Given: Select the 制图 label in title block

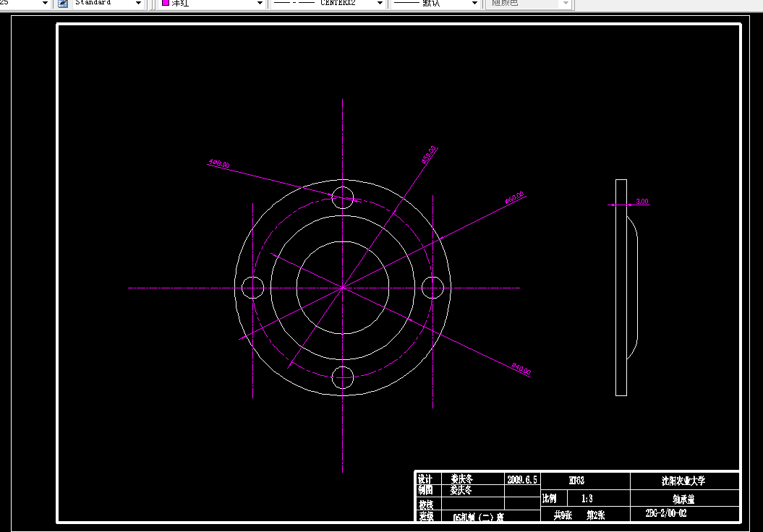Looking at the screenshot, I should [x=425, y=490].
